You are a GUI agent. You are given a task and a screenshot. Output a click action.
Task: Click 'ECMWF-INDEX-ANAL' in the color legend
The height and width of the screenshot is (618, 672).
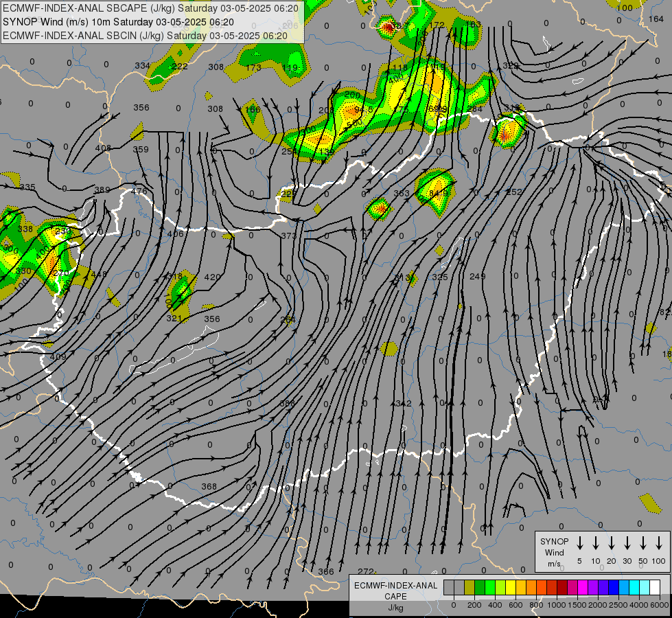point(395,586)
